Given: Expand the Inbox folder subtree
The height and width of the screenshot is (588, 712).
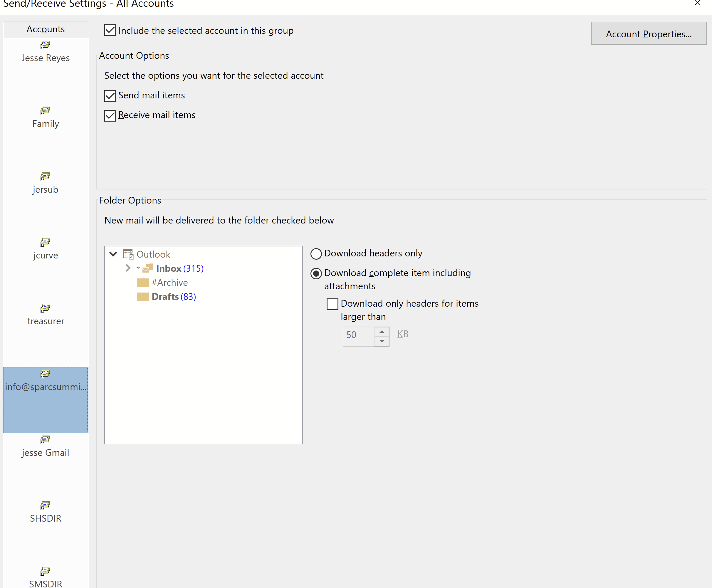Looking at the screenshot, I should (x=128, y=268).
